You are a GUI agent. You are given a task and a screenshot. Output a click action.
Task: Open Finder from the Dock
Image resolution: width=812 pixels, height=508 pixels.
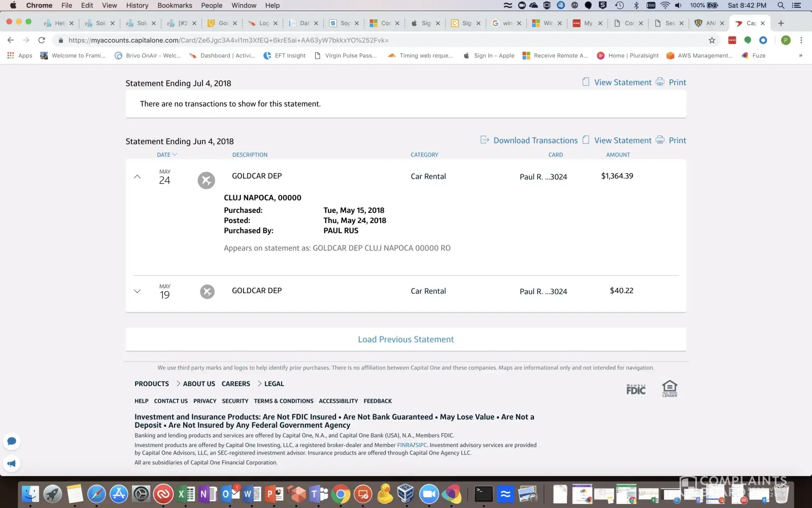(30, 494)
